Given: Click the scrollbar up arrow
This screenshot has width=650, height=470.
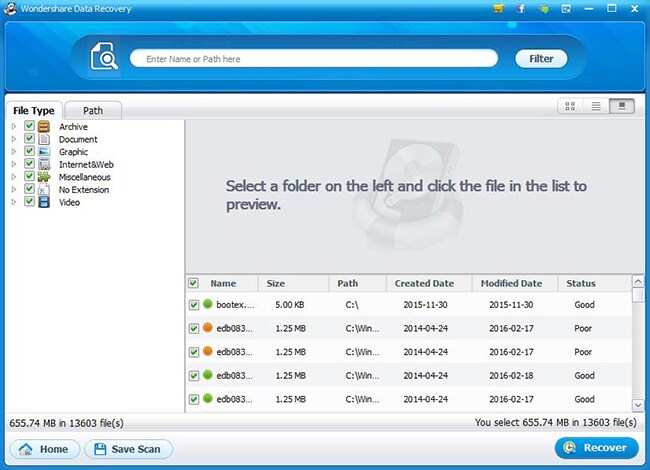Looking at the screenshot, I should tap(638, 281).
